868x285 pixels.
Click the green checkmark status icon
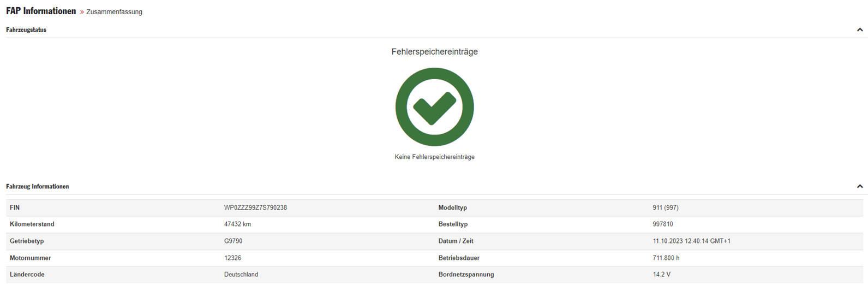coord(434,107)
